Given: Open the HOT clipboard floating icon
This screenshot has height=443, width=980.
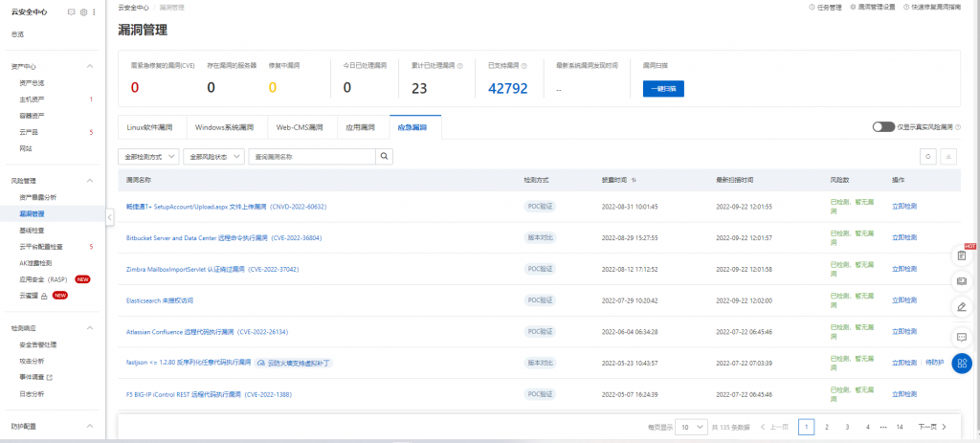Looking at the screenshot, I should [962, 255].
